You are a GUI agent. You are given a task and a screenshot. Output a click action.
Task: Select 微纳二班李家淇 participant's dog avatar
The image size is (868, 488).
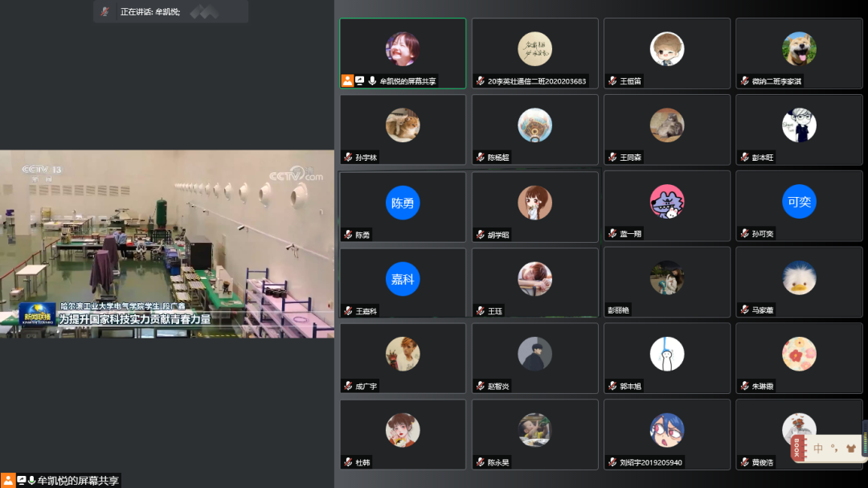pyautogui.click(x=799, y=49)
